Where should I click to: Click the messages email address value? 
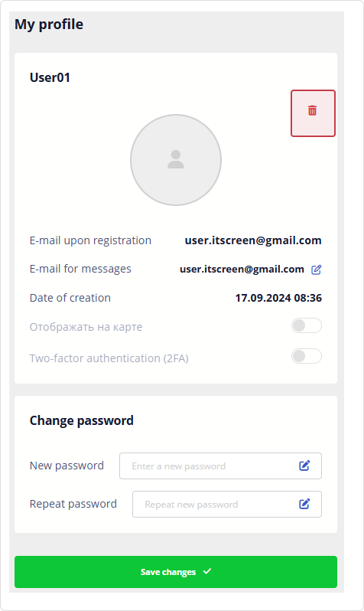(242, 269)
